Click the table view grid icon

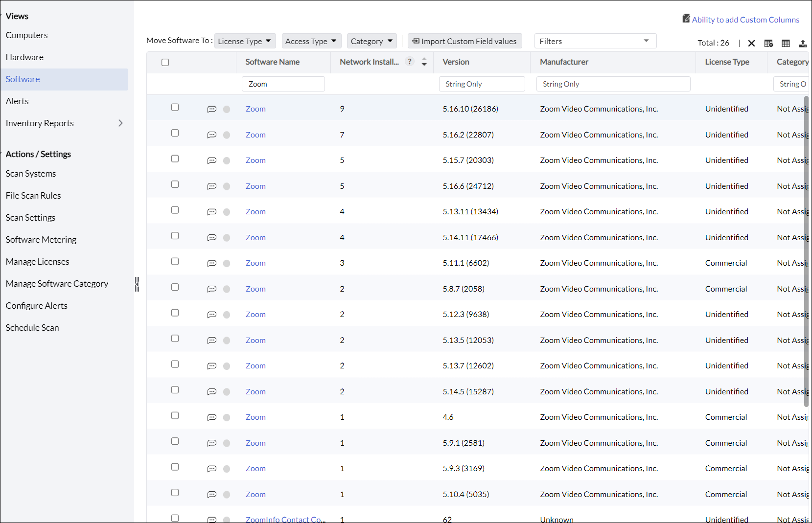pyautogui.click(x=786, y=43)
